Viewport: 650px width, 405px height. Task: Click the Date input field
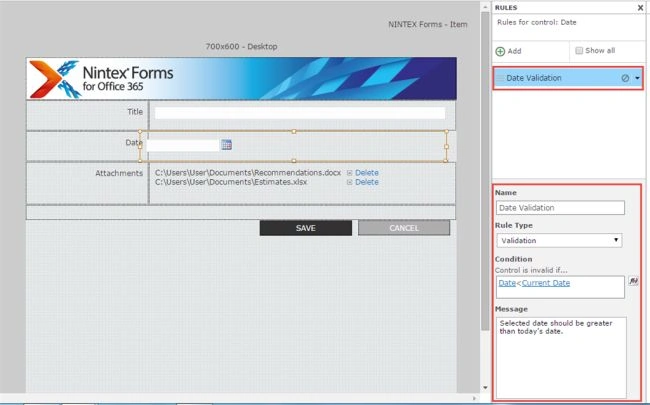tap(182, 145)
